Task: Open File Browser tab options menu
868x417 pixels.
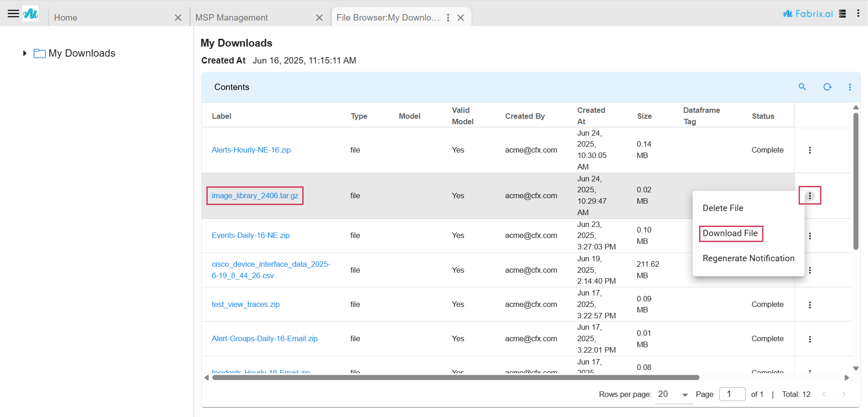Action: (448, 17)
